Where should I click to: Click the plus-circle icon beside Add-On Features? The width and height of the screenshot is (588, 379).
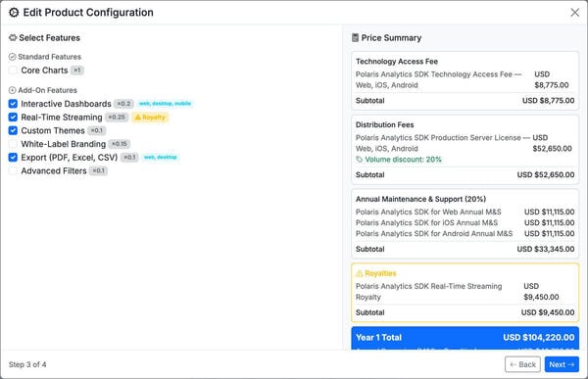[13, 90]
